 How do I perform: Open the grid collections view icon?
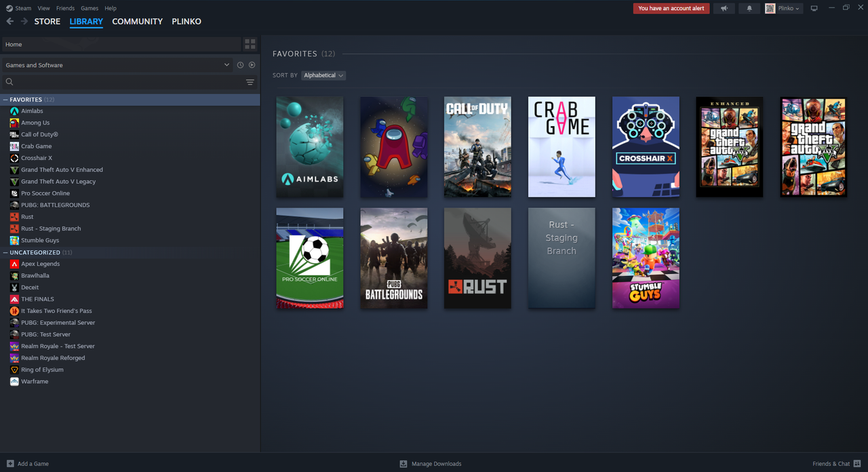pyautogui.click(x=250, y=44)
